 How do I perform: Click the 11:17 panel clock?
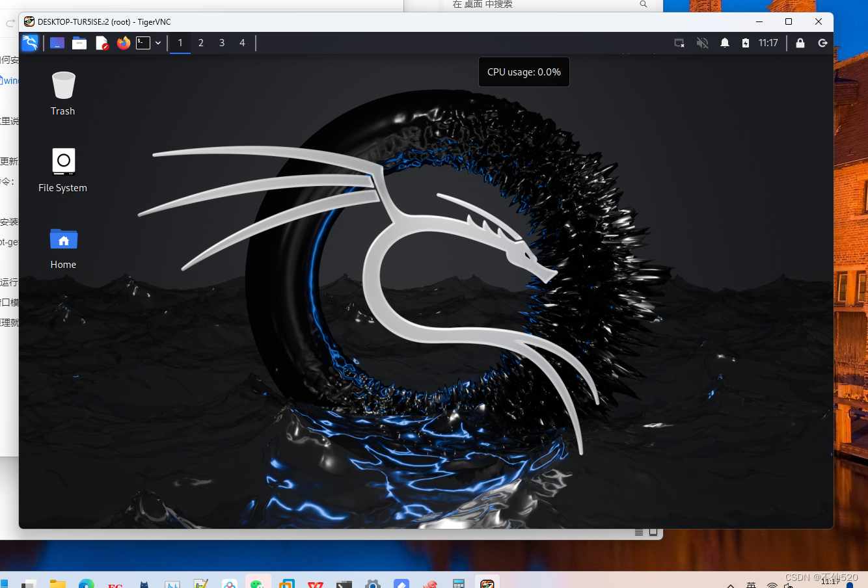768,43
